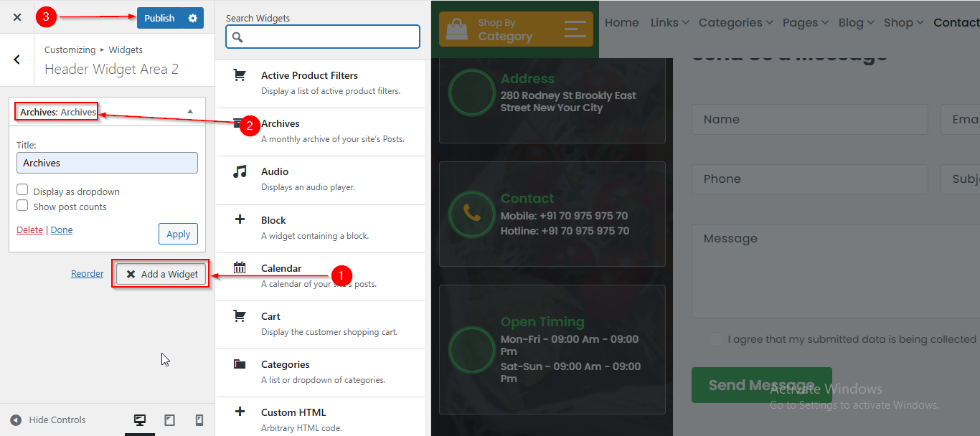The image size is (980, 436).
Task: Click the Publish settings gear icon
Action: (x=192, y=18)
